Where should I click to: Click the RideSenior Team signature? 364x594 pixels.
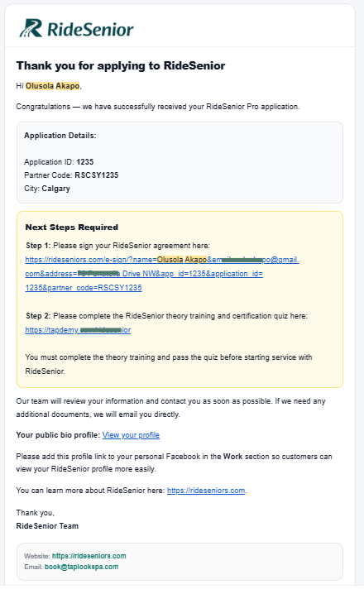[47, 526]
